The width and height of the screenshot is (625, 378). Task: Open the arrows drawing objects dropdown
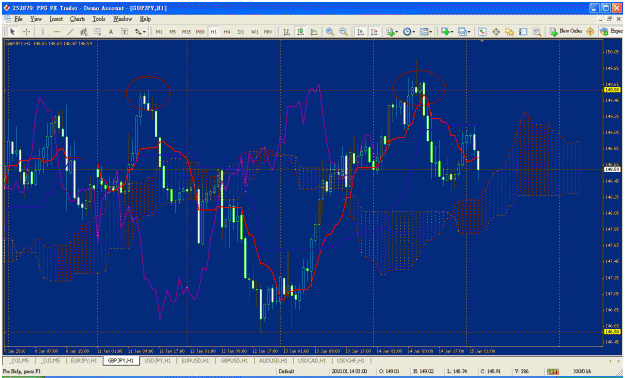pos(140,32)
